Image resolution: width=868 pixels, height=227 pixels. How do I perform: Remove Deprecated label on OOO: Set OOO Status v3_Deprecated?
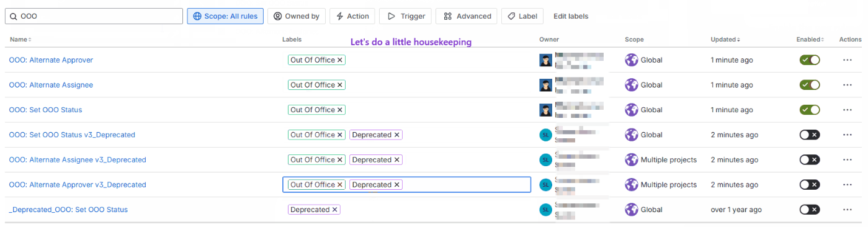point(396,135)
